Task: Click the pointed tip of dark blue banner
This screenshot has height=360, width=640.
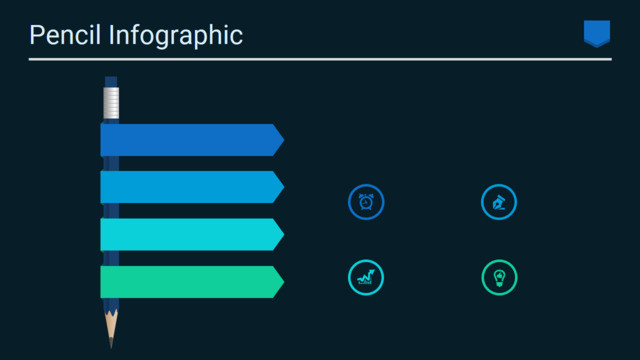Action: coord(278,140)
